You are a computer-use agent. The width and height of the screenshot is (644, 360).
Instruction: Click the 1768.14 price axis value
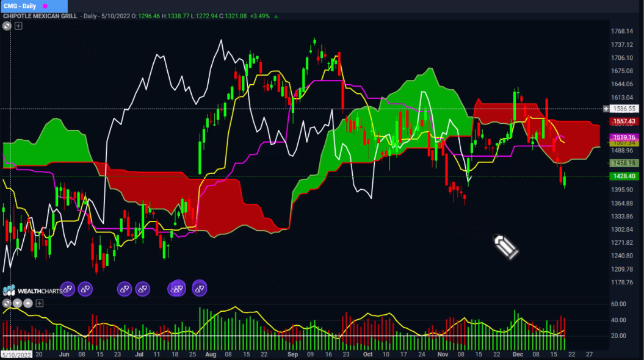point(622,31)
